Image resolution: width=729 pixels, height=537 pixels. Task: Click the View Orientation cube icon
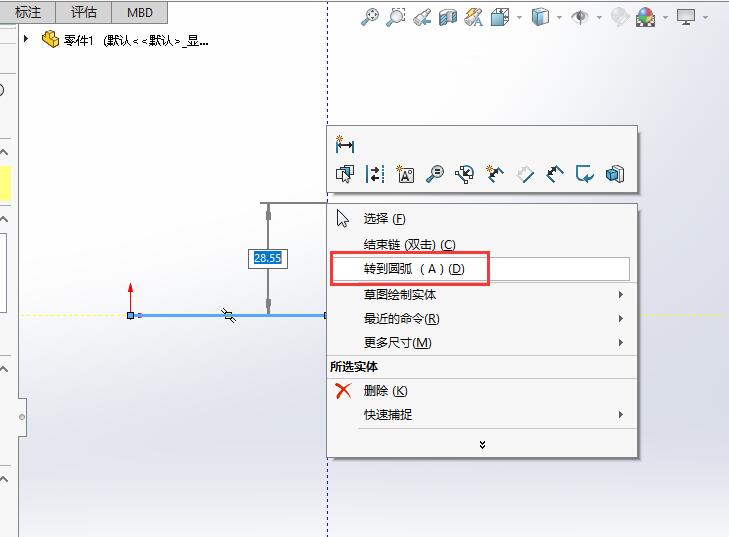pyautogui.click(x=500, y=17)
